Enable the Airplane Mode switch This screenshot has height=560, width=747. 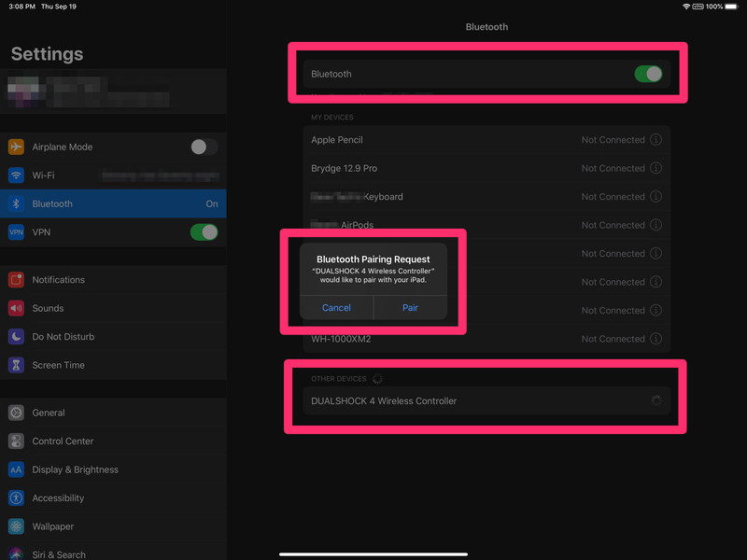coord(204,147)
